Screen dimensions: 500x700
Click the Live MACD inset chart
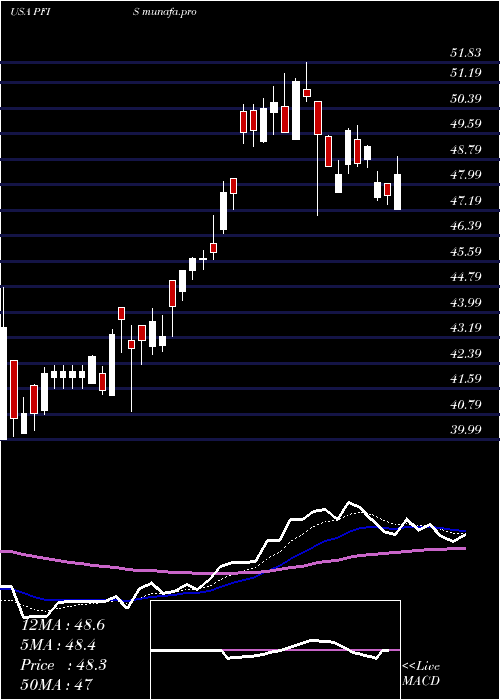275,650
